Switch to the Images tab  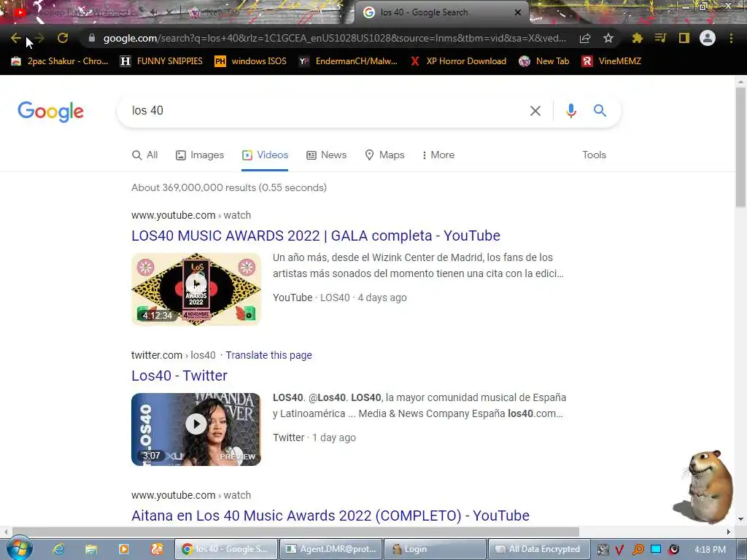(200, 155)
